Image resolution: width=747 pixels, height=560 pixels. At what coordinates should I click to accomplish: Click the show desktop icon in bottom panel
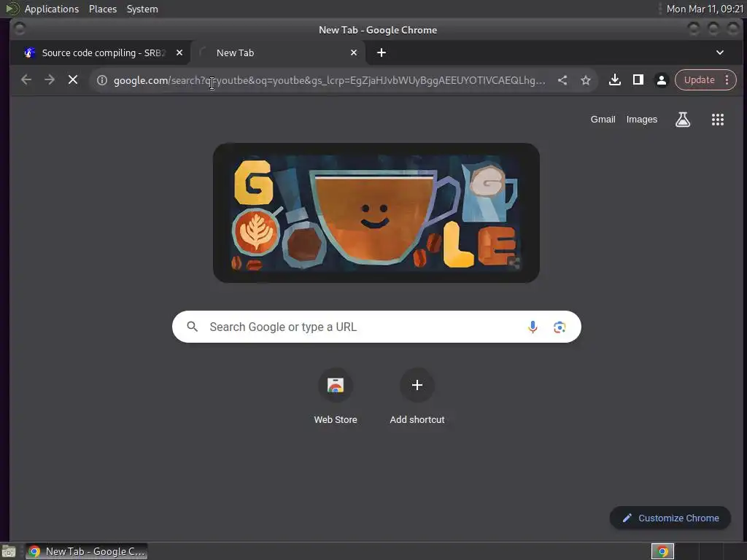click(9, 551)
